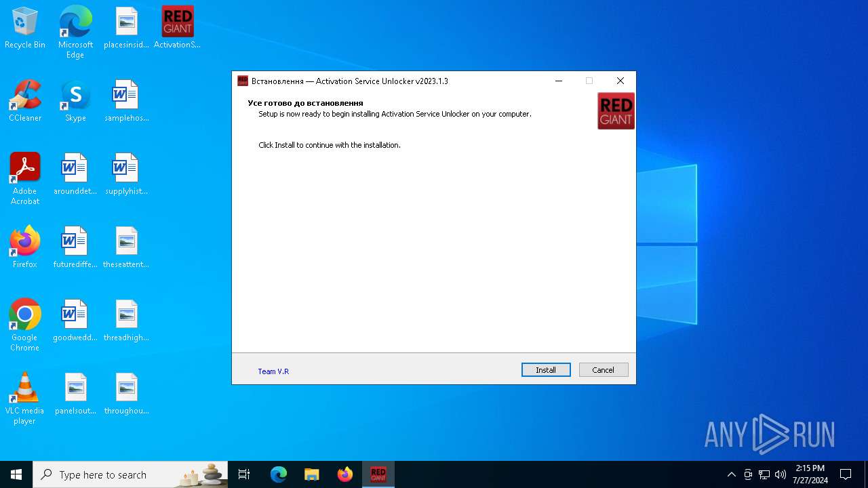Screen dimensions: 868x488
Task: Select placesinsid... image file on desktop
Action: [x=126, y=28]
